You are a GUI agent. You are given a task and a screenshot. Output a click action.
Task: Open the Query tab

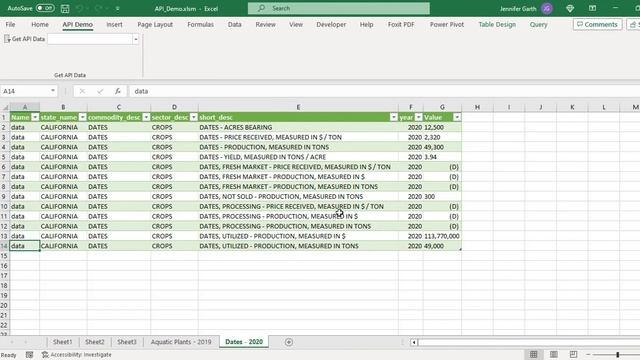(538, 24)
